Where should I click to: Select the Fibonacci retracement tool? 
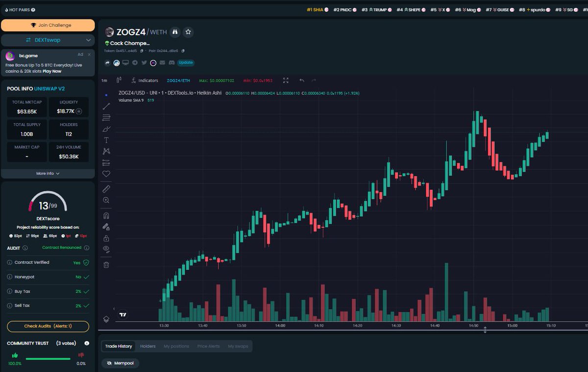click(106, 117)
